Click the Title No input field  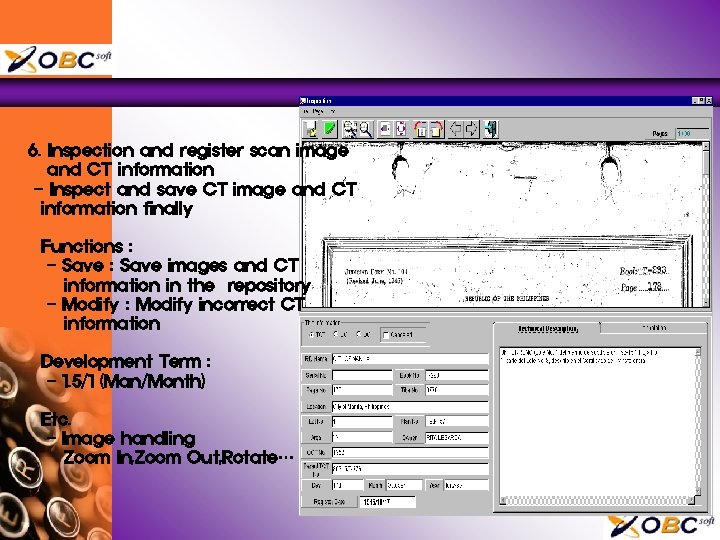pyautogui.click(x=457, y=390)
